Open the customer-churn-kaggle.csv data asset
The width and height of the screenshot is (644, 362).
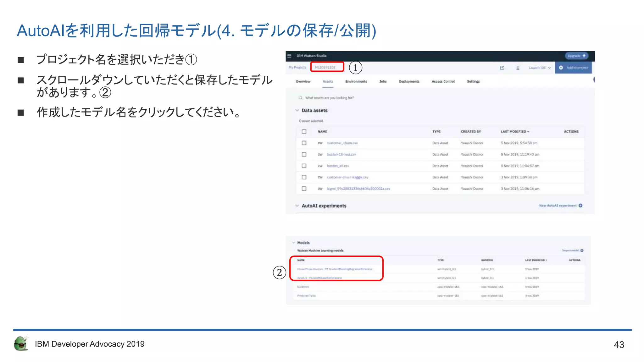(347, 177)
